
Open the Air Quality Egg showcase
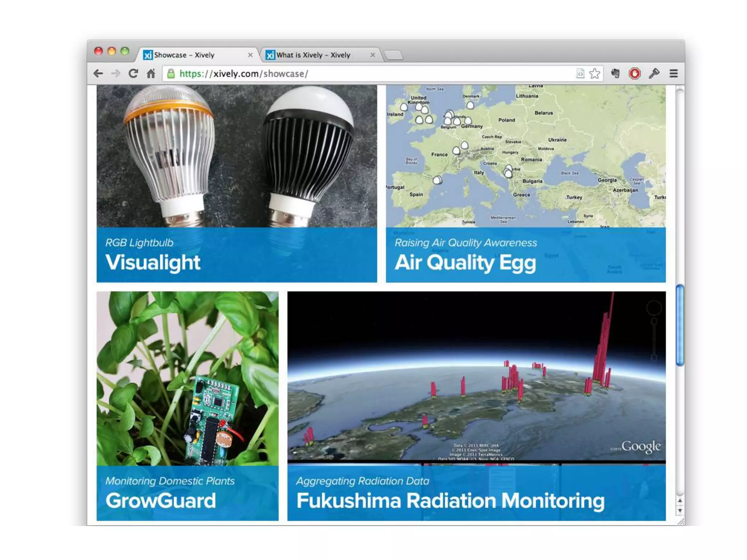tap(526, 183)
